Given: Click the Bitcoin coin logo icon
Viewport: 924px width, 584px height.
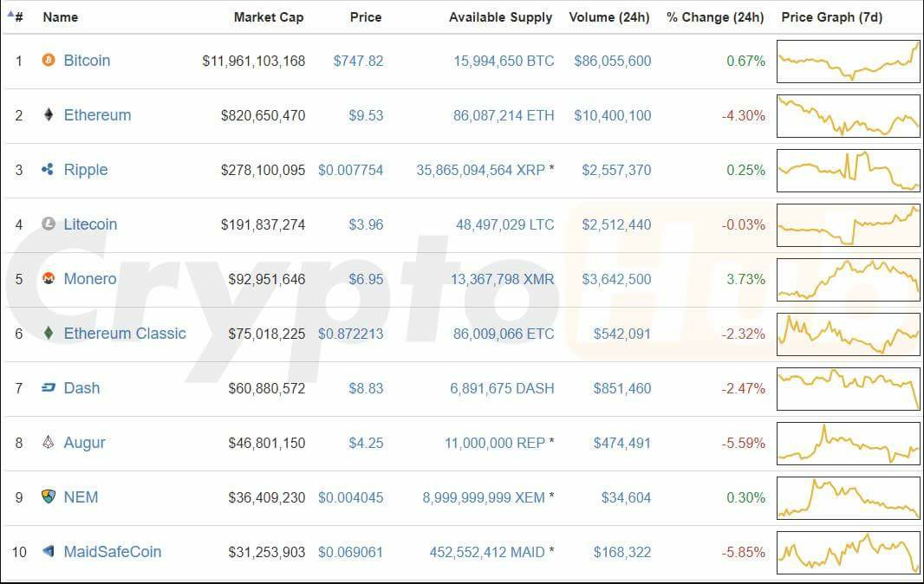Looking at the screenshot, I should tap(49, 60).
